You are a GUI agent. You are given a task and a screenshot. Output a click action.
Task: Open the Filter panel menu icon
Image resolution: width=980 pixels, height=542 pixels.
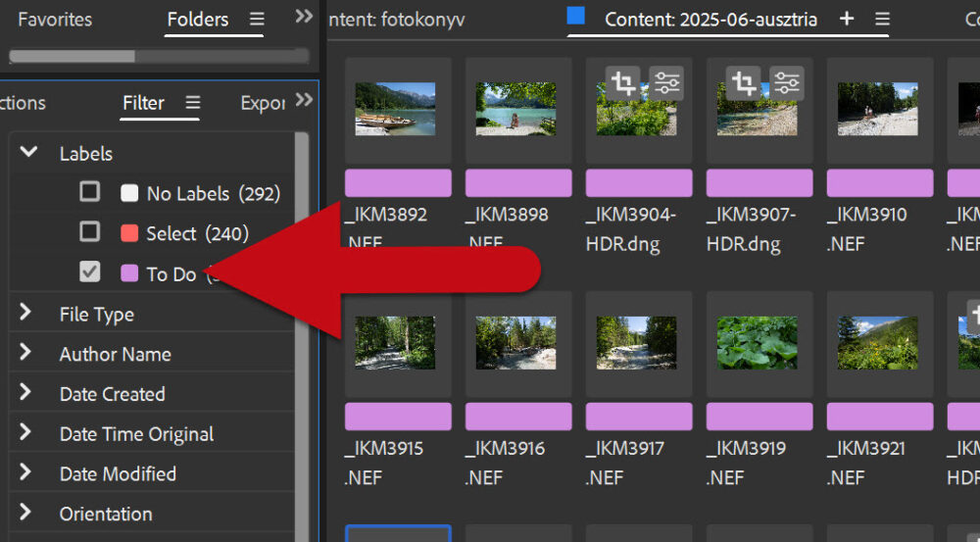point(193,102)
